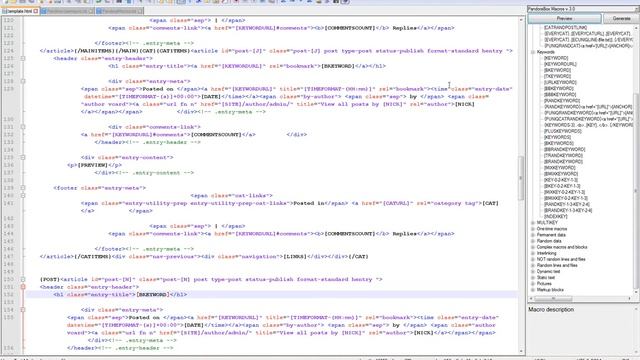Collapse the Keywords tree node
Screen dimensions: 640x360
(533, 52)
